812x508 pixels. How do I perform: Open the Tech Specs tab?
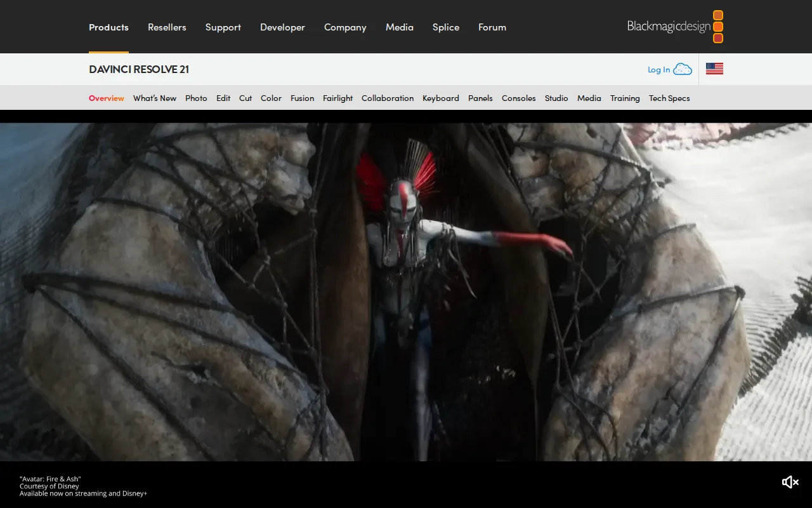coord(669,98)
